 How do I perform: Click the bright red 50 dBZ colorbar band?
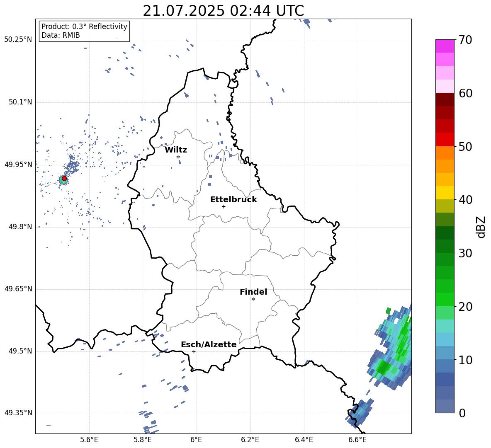(x=445, y=139)
